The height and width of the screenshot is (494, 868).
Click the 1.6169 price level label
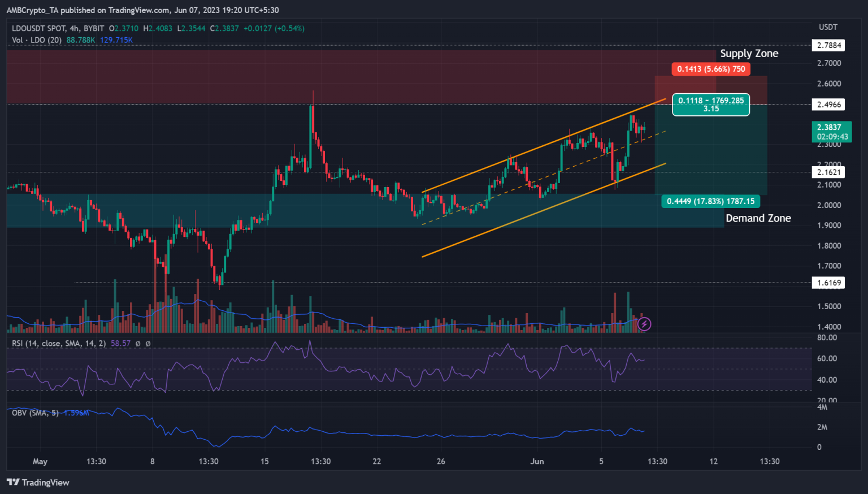(828, 283)
